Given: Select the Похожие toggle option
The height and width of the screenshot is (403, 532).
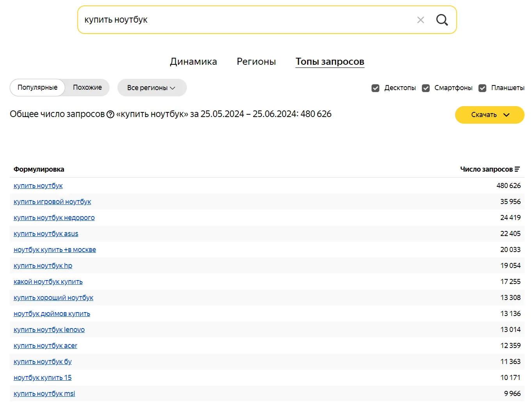Looking at the screenshot, I should tap(87, 87).
